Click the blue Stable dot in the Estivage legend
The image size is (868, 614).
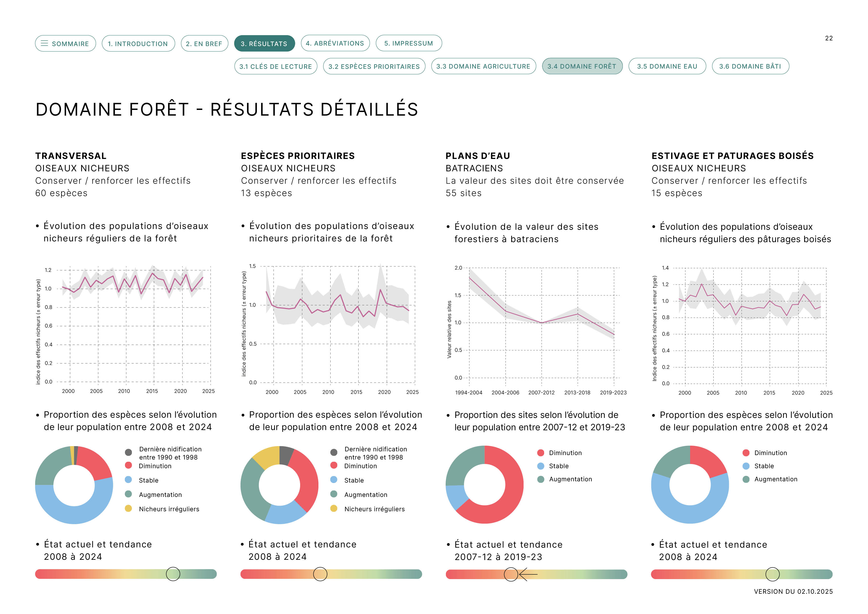pos(746,466)
